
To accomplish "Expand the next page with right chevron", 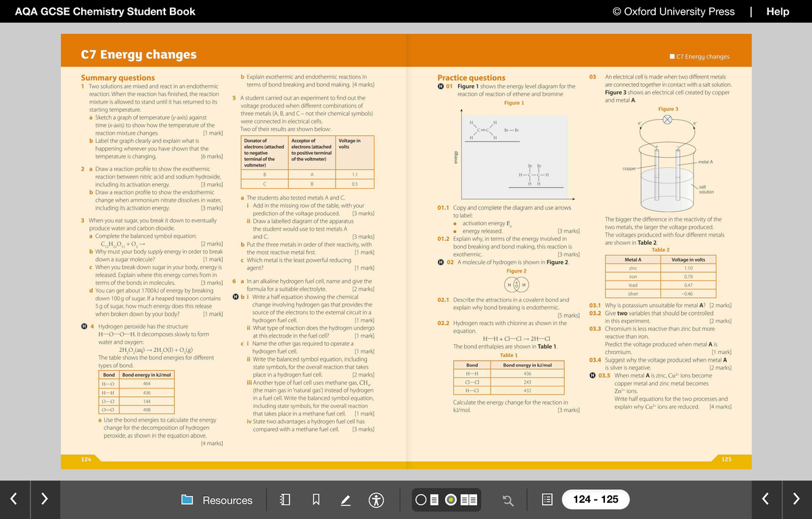I will pos(44,499).
